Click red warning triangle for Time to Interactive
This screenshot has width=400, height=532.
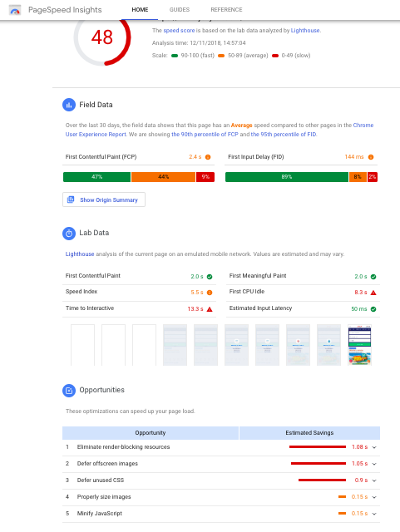pos(210,309)
